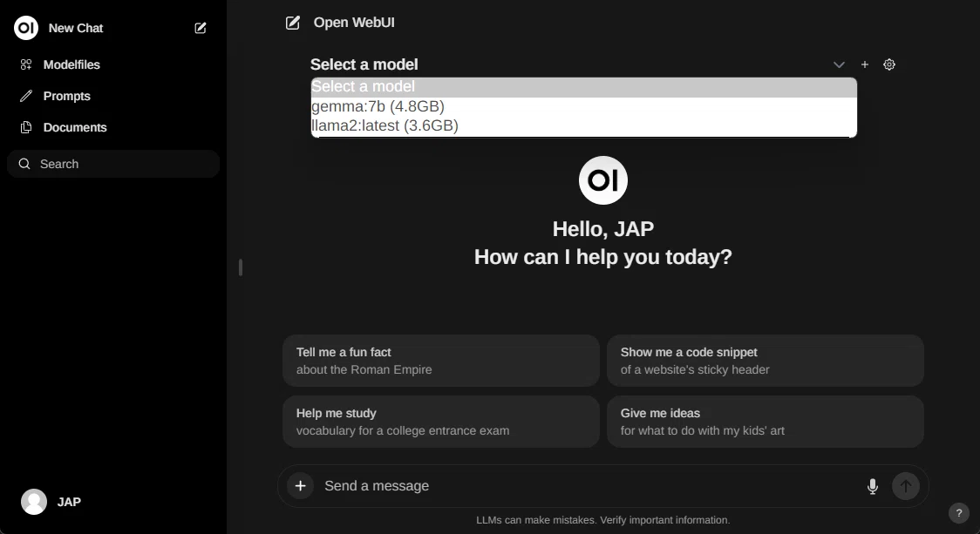The height and width of the screenshot is (534, 980).
Task: Click the microphone voice input icon
Action: pyautogui.click(x=873, y=487)
